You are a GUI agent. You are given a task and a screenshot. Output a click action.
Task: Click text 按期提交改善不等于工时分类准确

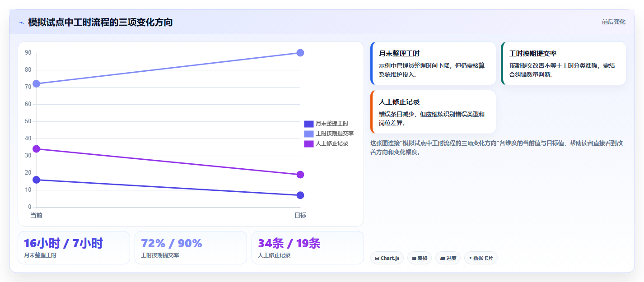click(x=554, y=65)
